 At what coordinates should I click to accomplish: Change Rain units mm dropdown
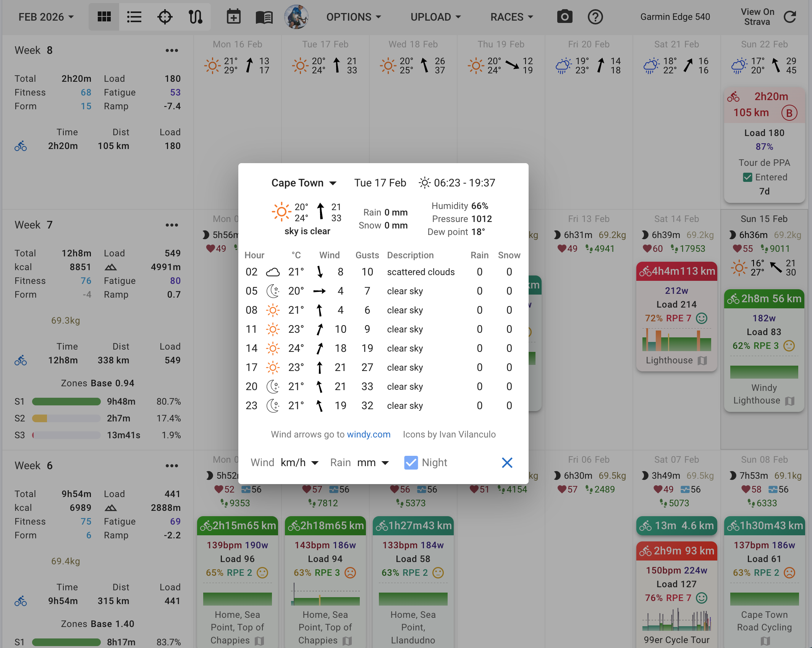[x=373, y=463]
